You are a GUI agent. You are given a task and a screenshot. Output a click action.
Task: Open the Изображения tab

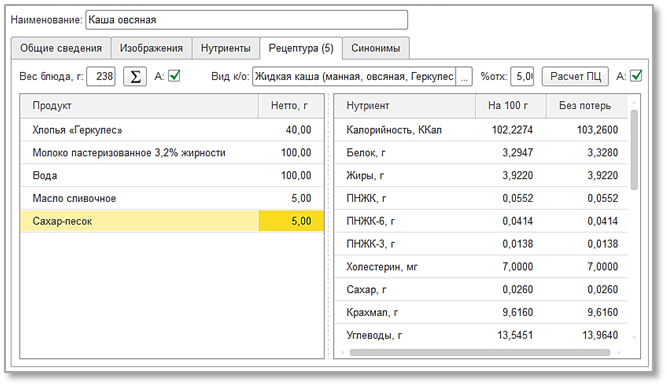[151, 48]
